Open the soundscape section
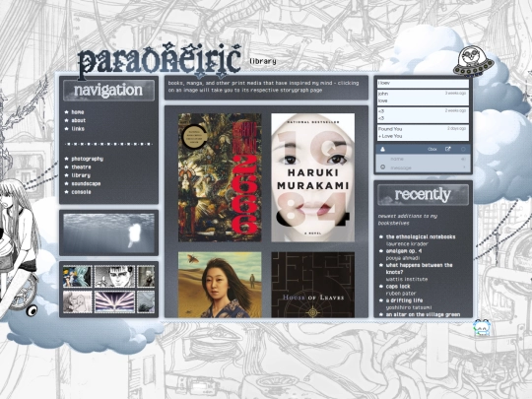Viewport: 532px width, 399px height. click(x=86, y=184)
